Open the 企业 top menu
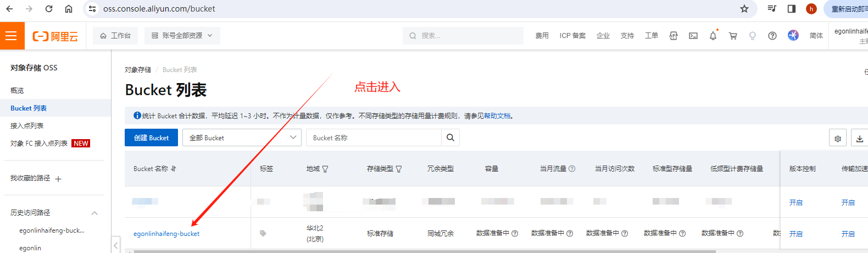This screenshot has height=253, width=868. click(603, 36)
